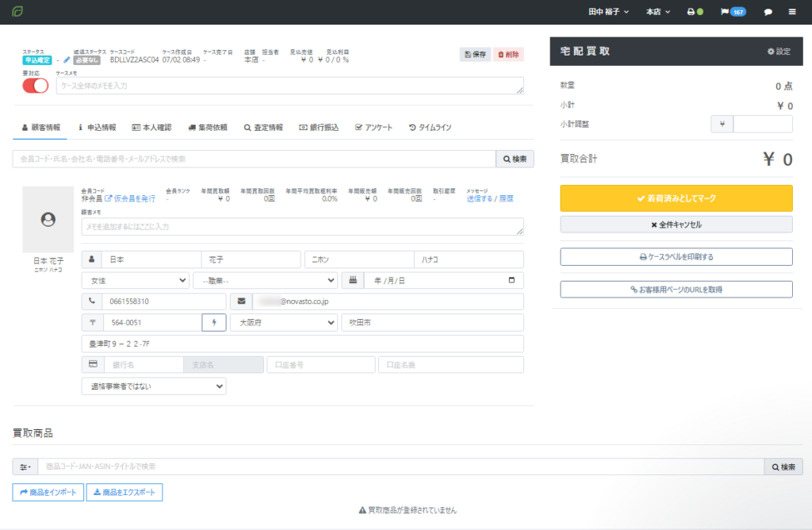Click the 顧客メモ text area
This screenshot has width=812, height=530.
(302, 226)
